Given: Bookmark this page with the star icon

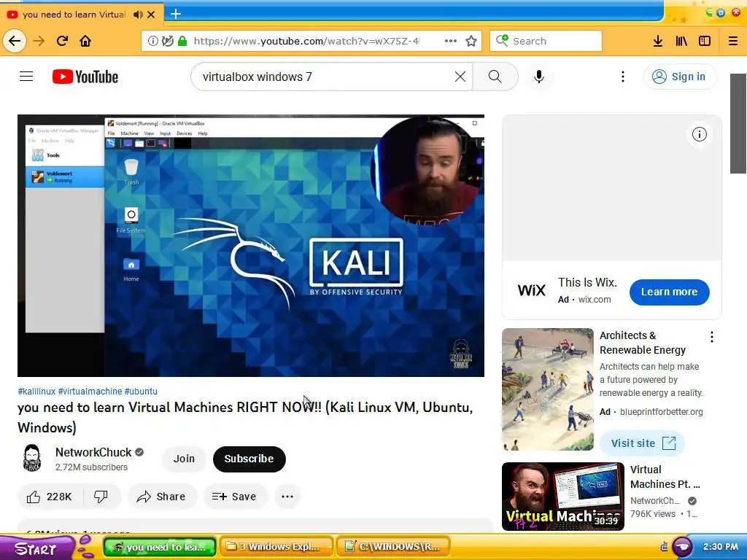Looking at the screenshot, I should [x=471, y=41].
